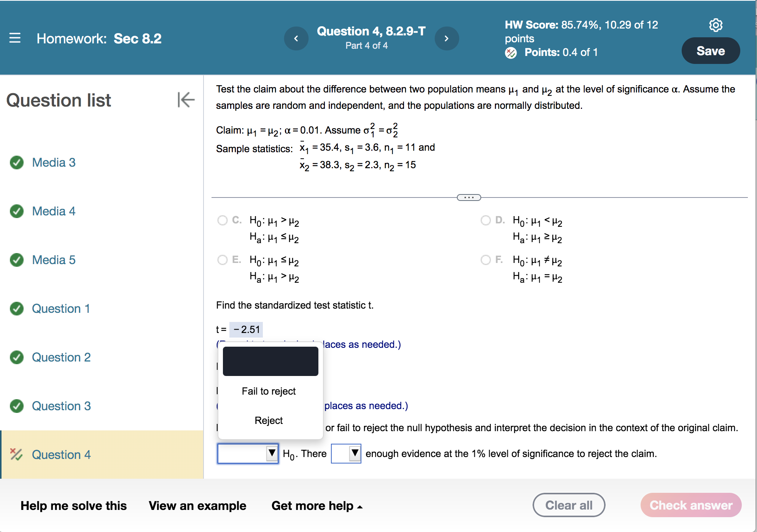Viewport: 757px width, 532px height.
Task: Open the reject/fail to reject dropdown
Action: tap(248, 453)
